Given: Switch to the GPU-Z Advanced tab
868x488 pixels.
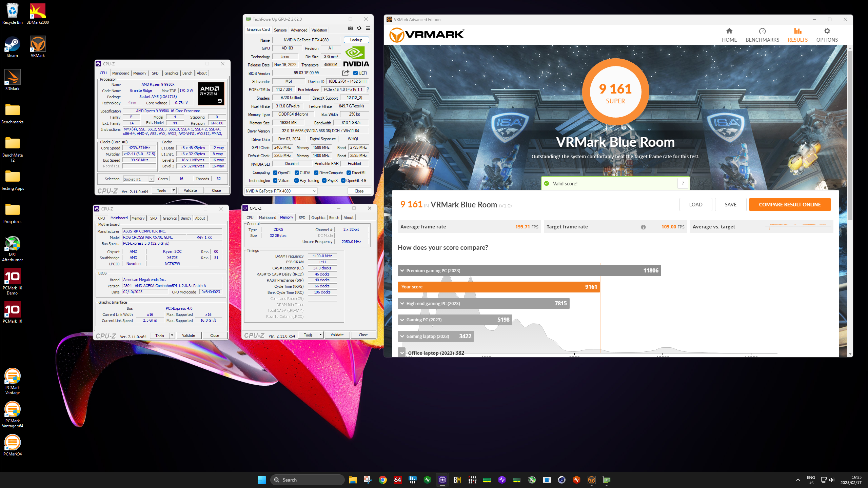Looking at the screenshot, I should pos(299,30).
